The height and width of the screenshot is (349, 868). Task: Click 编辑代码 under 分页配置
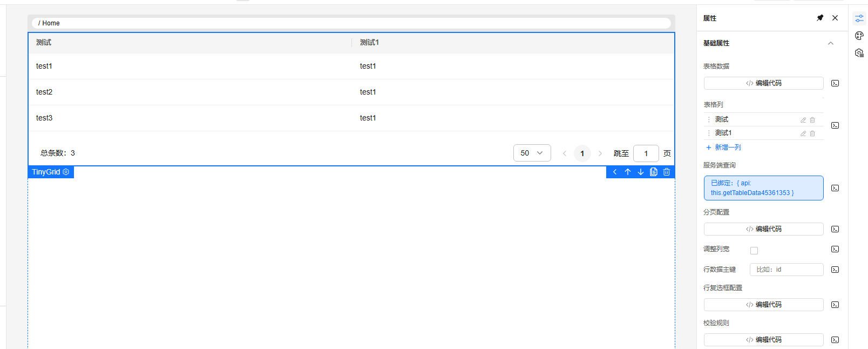[x=763, y=229]
